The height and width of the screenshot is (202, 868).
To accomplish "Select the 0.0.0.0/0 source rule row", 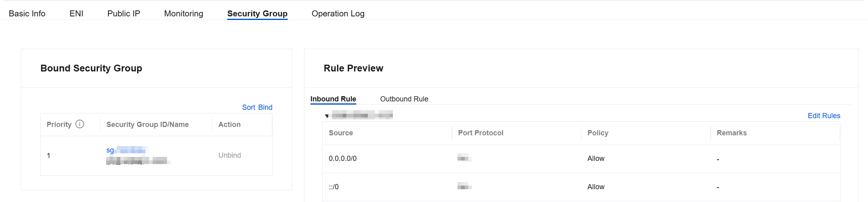I will (x=581, y=159).
